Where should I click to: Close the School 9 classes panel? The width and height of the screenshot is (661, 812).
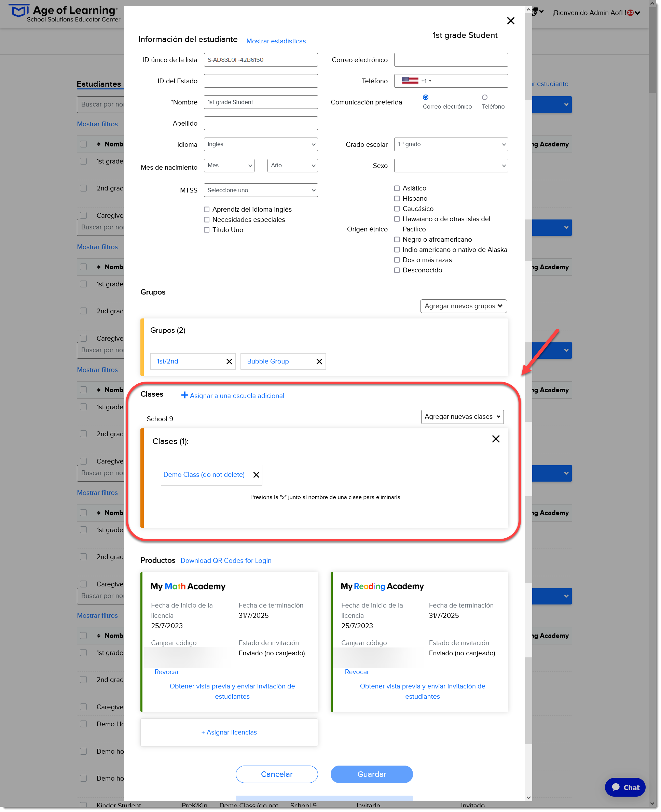pyautogui.click(x=495, y=439)
